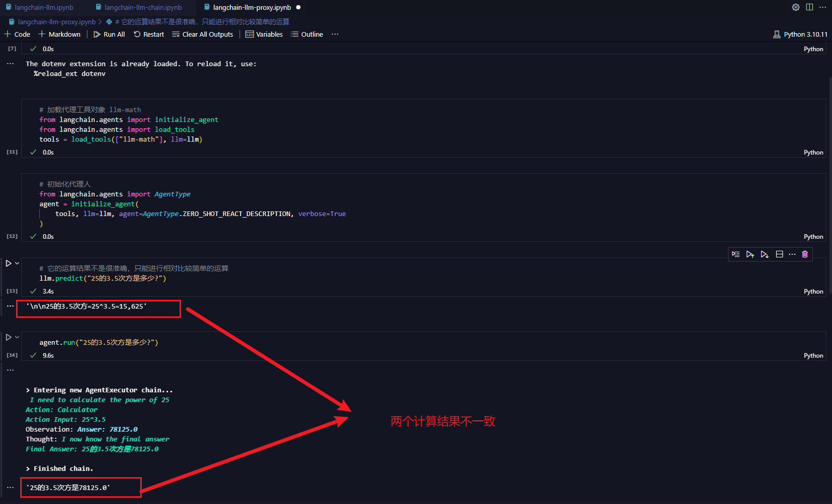The height and width of the screenshot is (504, 832).
Task: Click the output line '> Finished chain.'
Action: pos(60,469)
